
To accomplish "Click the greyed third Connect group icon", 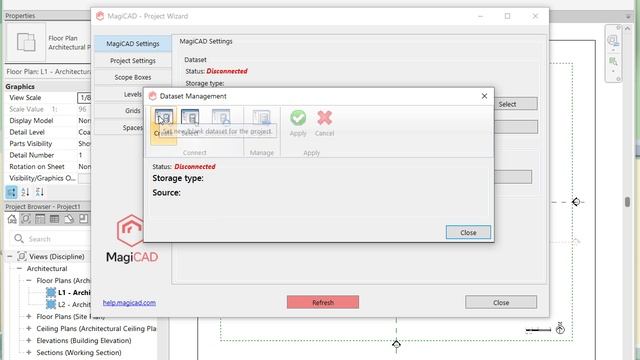I will pyautogui.click(x=221, y=118).
